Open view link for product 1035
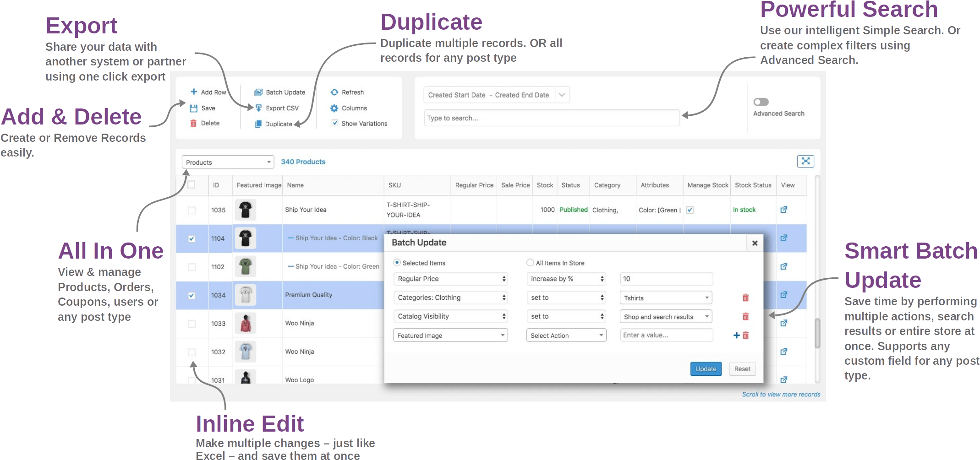 pyautogui.click(x=784, y=210)
